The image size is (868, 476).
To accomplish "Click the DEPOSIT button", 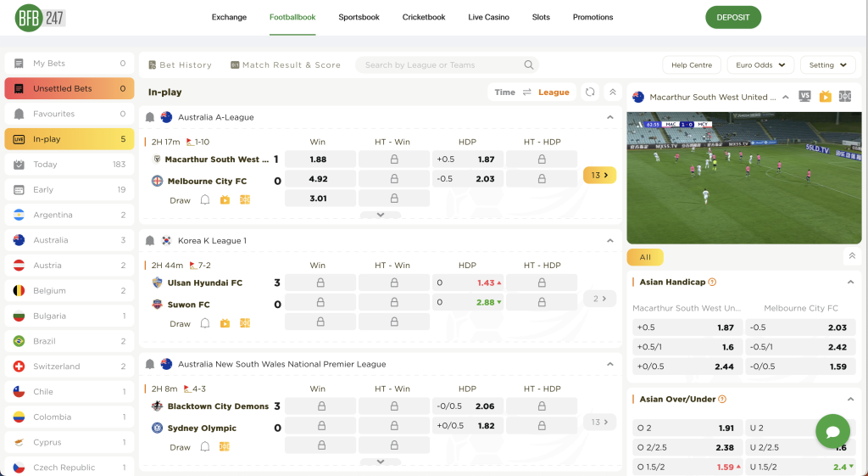I will click(x=733, y=17).
